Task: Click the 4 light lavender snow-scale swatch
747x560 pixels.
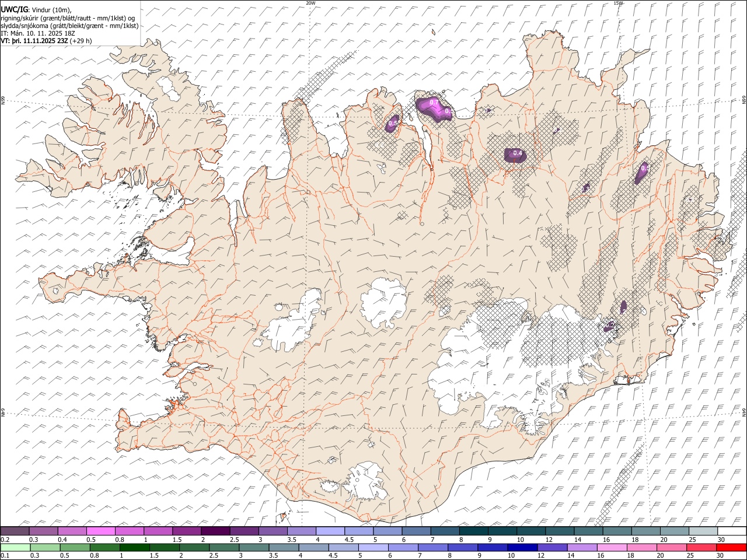Action: click(330, 531)
